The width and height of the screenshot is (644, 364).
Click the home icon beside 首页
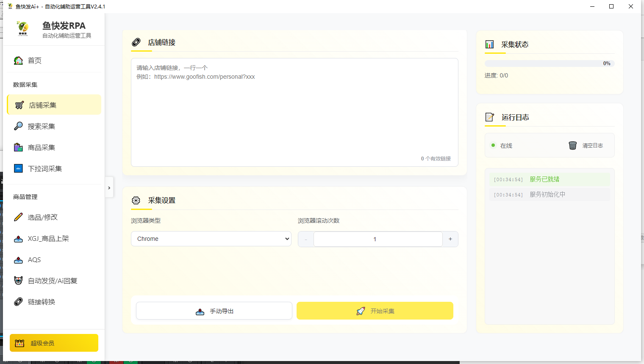pyautogui.click(x=18, y=61)
